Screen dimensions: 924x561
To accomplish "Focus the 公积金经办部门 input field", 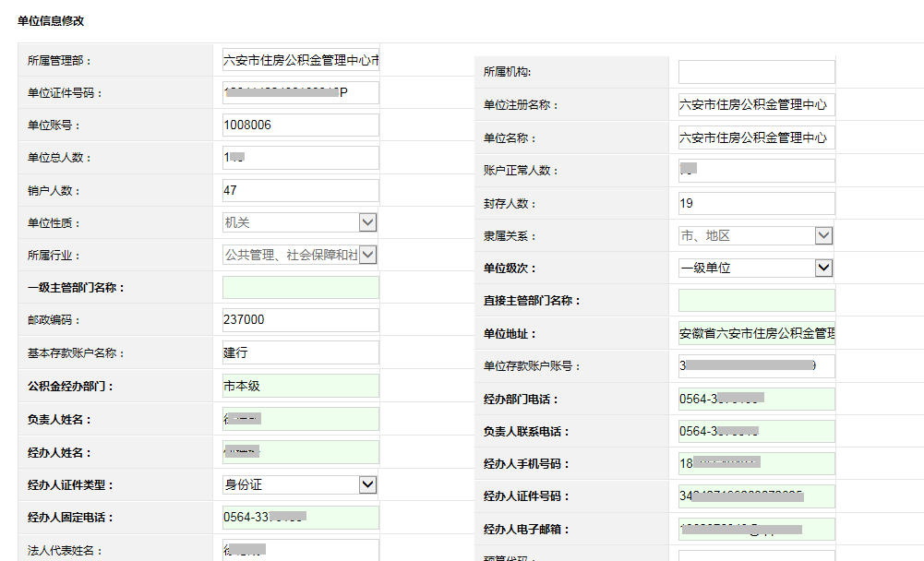I will click(x=300, y=386).
